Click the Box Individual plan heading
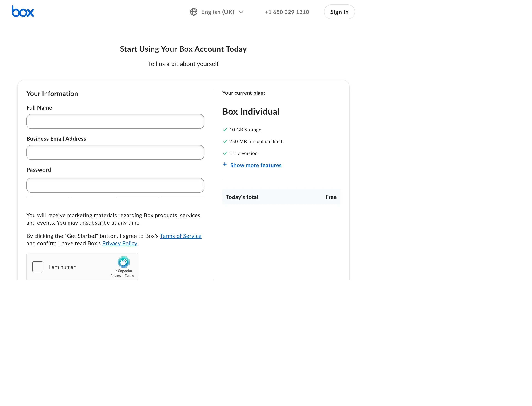Screen dimensions: 532x406 251,111
